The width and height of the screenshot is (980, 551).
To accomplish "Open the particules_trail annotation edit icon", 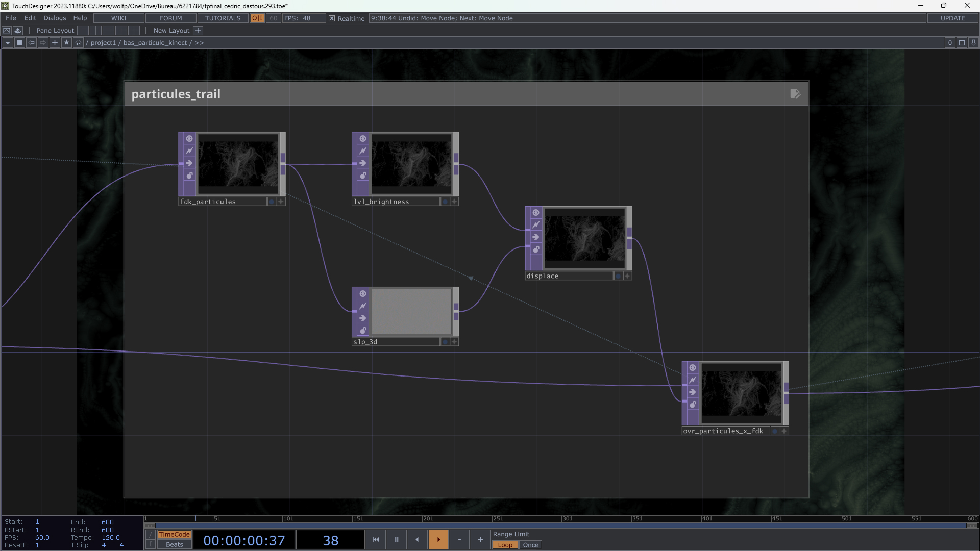I will tap(795, 94).
